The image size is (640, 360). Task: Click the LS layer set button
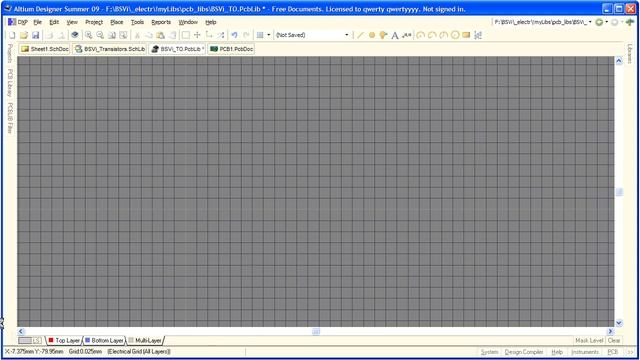37,340
